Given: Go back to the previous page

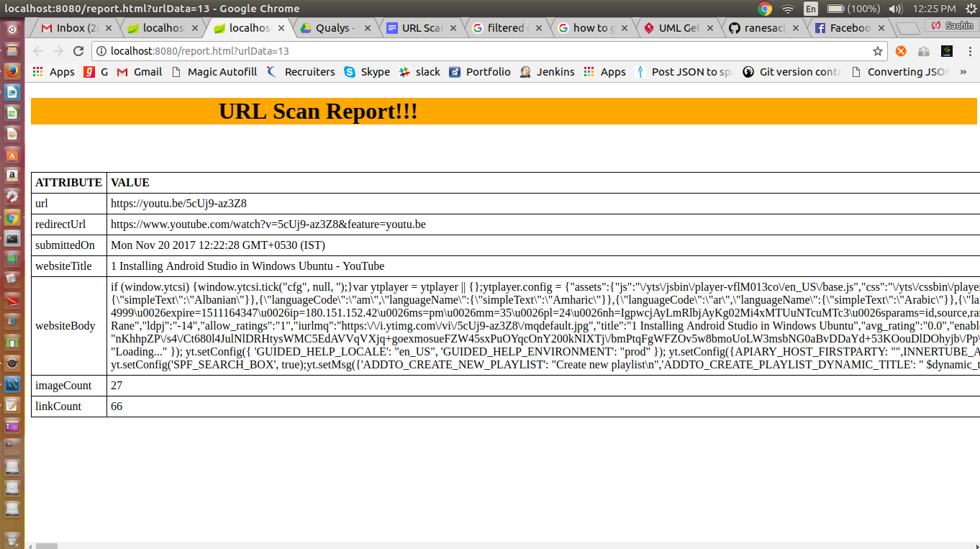Looking at the screenshot, I should tap(38, 51).
